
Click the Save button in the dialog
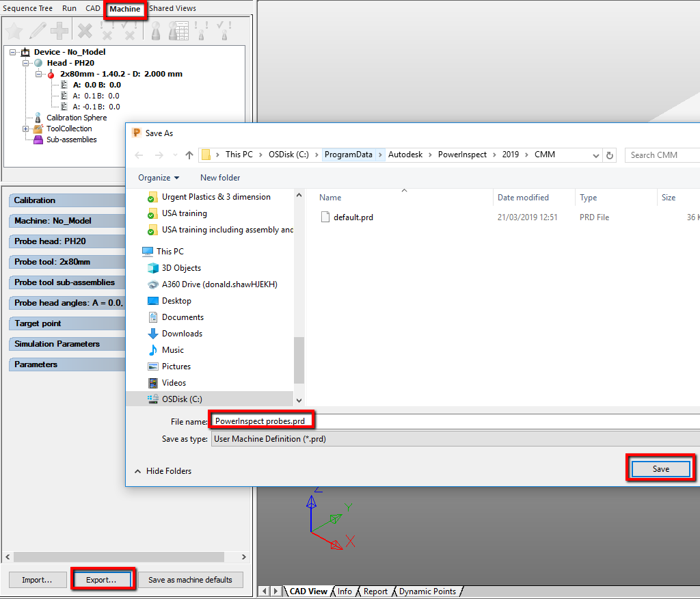coord(659,468)
